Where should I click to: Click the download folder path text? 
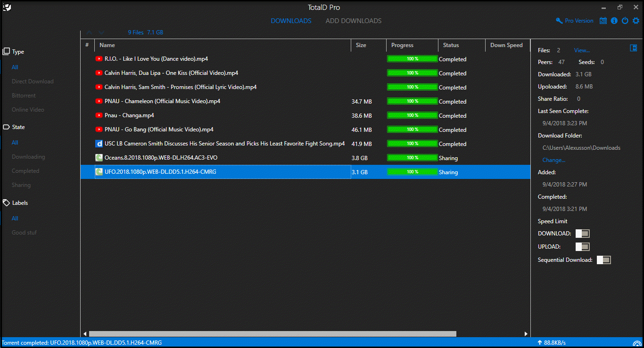(x=581, y=148)
